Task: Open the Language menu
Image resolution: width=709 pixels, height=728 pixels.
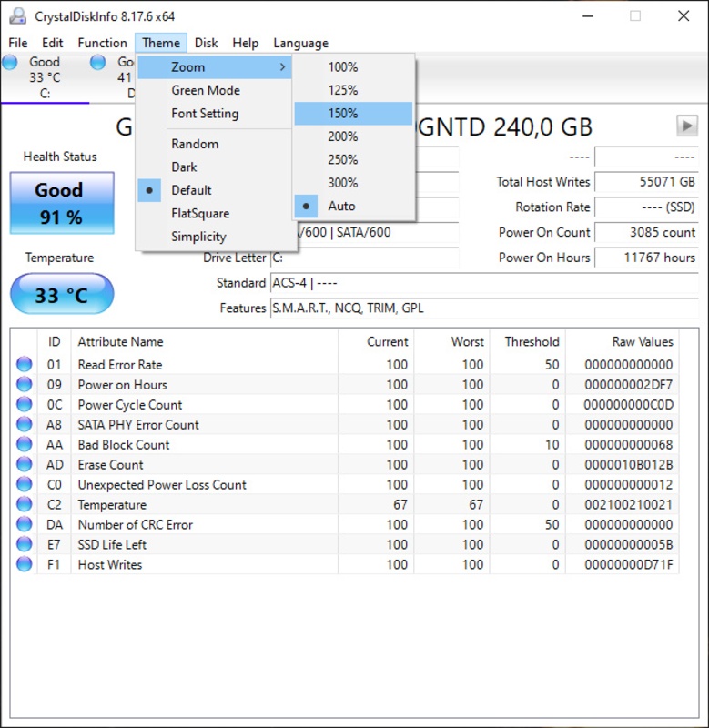Action: pyautogui.click(x=301, y=43)
